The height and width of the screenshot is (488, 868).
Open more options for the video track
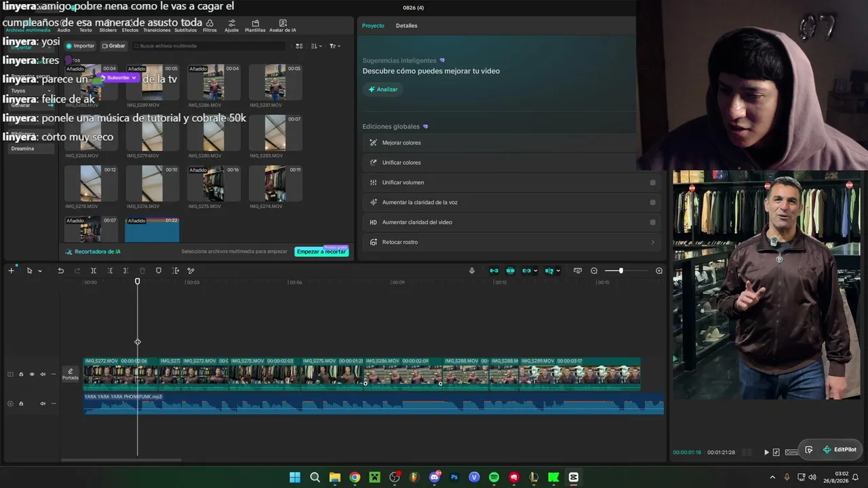54,374
